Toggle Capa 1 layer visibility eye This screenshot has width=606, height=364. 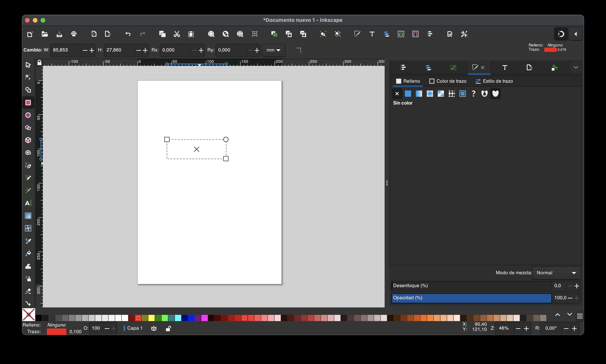pyautogui.click(x=154, y=328)
